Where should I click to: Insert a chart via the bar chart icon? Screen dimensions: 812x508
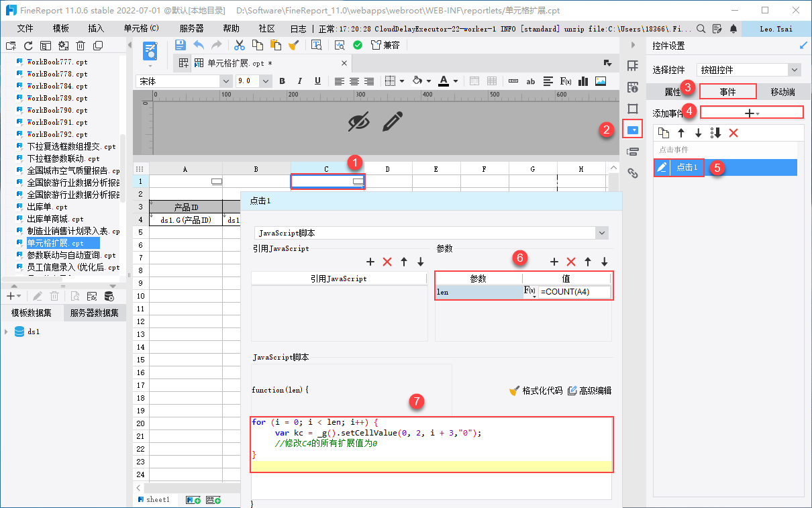pos(583,81)
